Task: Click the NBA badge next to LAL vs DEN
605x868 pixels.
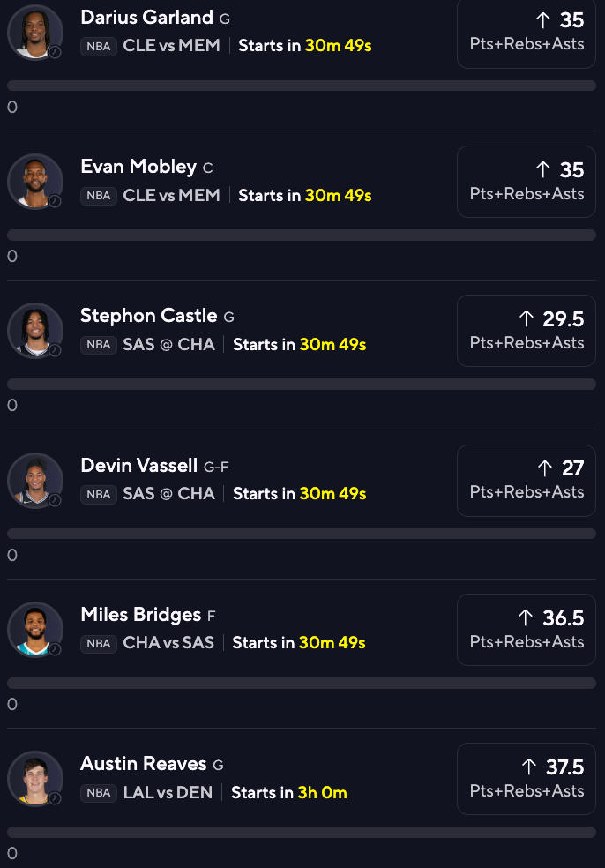Action: 99,793
